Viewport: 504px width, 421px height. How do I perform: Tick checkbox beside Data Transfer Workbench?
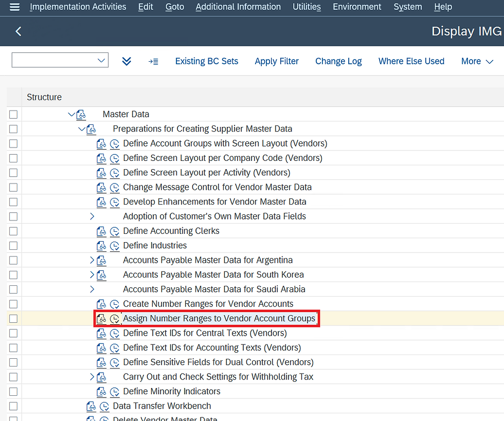pos(13,406)
